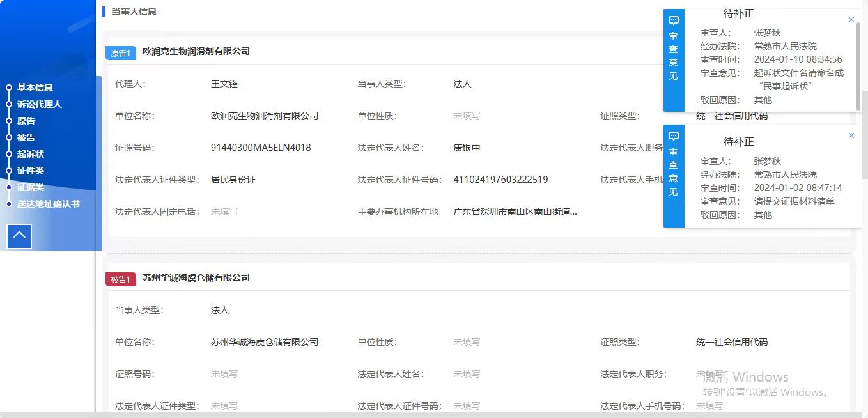Image resolution: width=868 pixels, height=418 pixels.
Task: Click defendant's 统一社会信用代码 value
Action: click(x=732, y=342)
